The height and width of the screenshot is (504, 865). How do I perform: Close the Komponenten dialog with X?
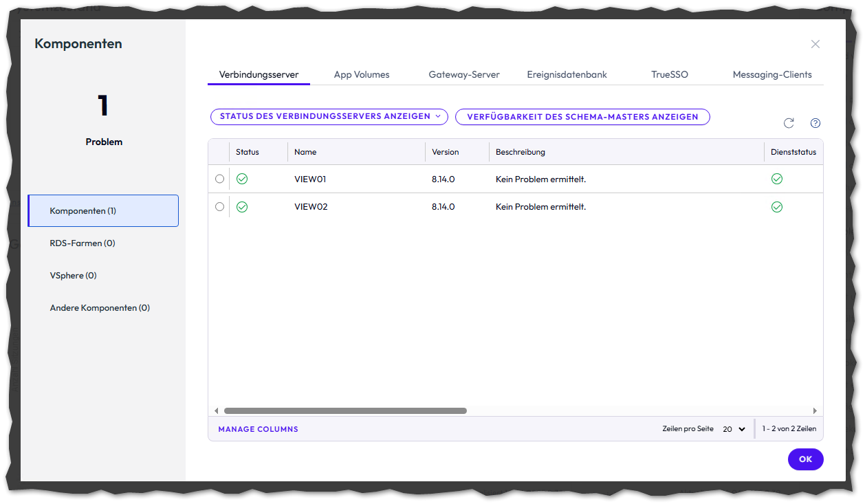[815, 44]
